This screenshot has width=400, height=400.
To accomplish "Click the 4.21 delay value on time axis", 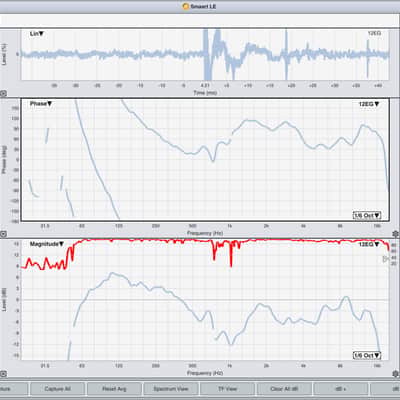I will point(205,86).
